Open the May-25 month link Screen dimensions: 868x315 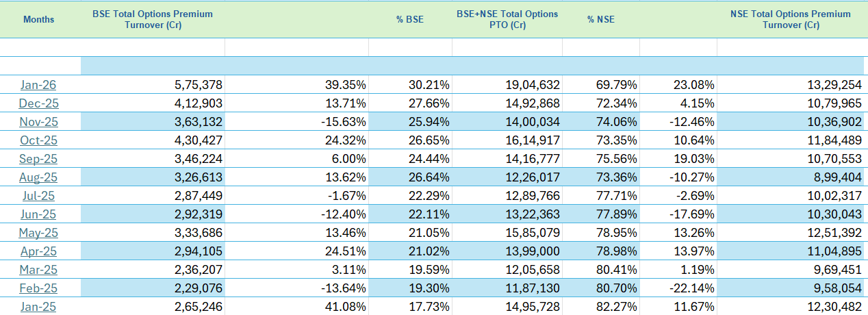click(x=38, y=233)
